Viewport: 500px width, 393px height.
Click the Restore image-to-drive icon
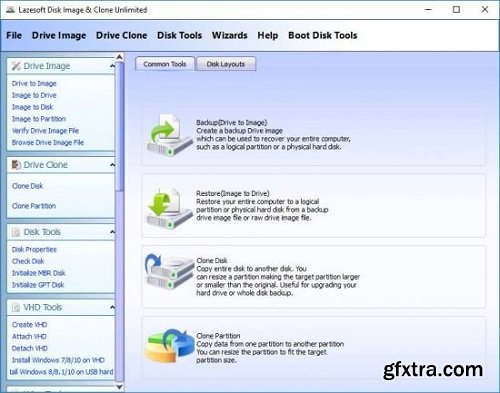pos(170,208)
